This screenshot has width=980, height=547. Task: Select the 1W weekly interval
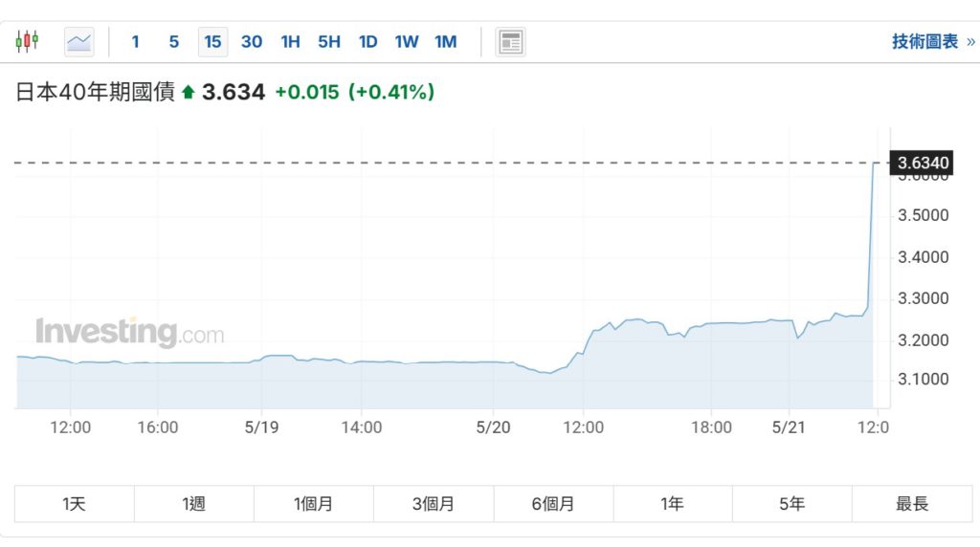(x=407, y=41)
